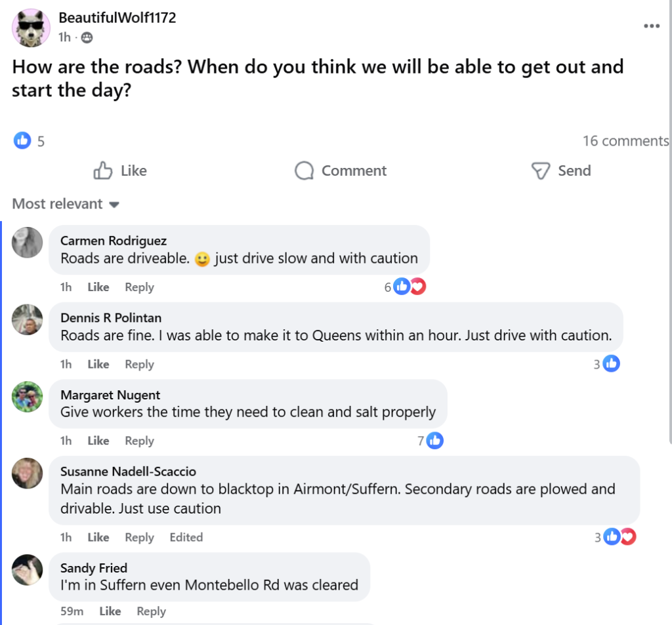The width and height of the screenshot is (672, 625).
Task: Open the post options three-dot menu
Action: (x=651, y=26)
